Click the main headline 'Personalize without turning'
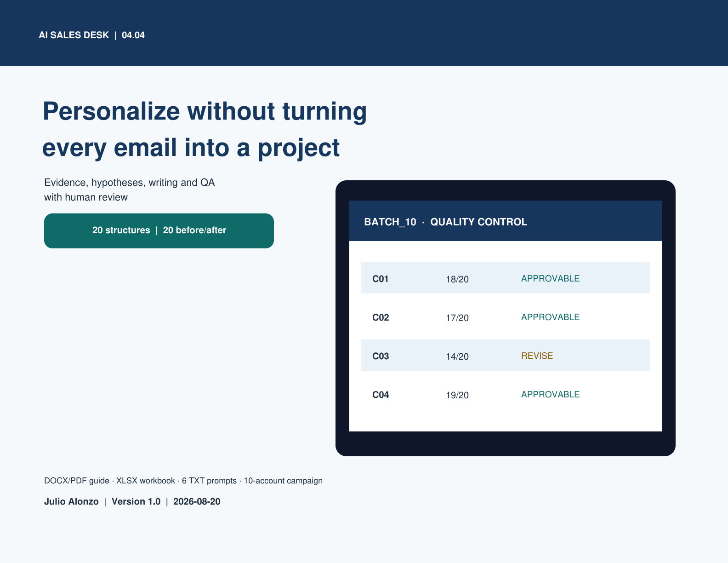728x563 pixels. (205, 111)
